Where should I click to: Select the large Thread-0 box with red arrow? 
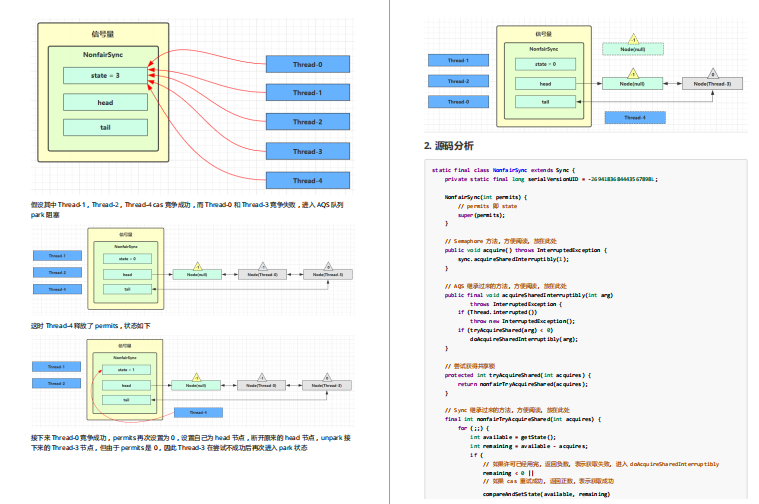click(308, 64)
